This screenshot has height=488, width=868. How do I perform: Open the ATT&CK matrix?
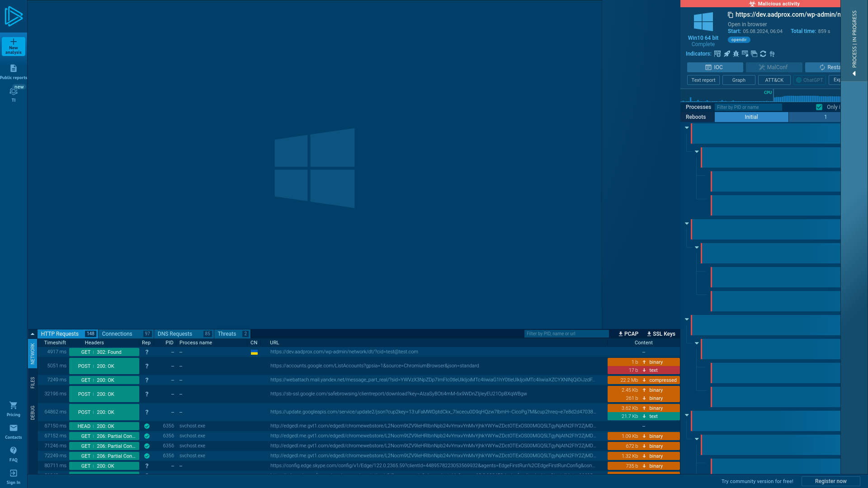[774, 80]
